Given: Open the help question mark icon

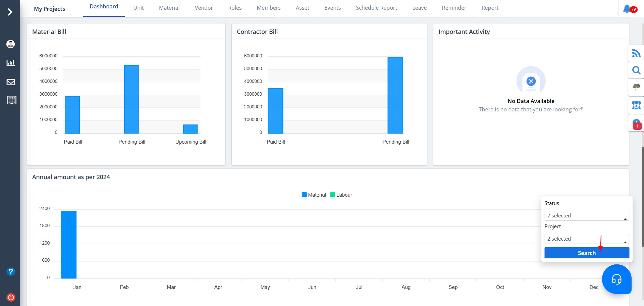Looking at the screenshot, I should pyautogui.click(x=11, y=271).
